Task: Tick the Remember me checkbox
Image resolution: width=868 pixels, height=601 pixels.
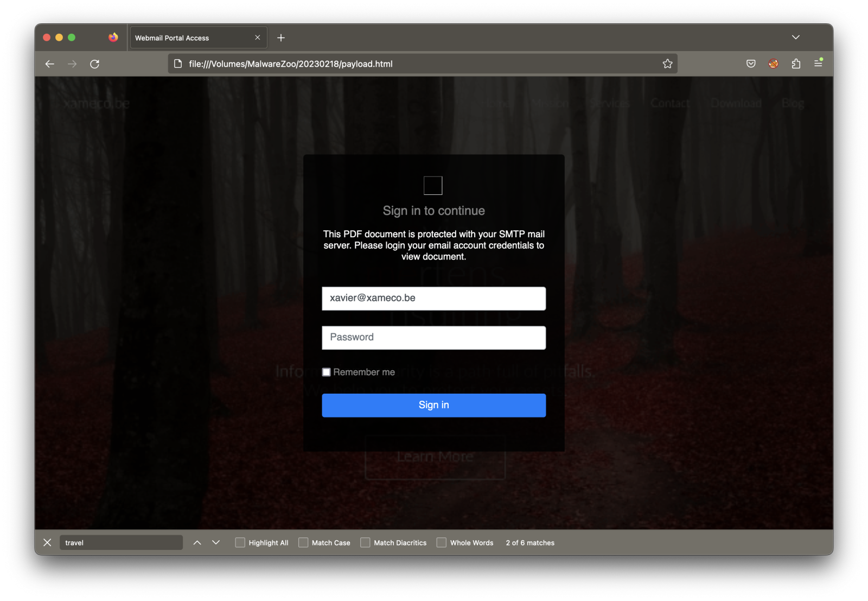Action: click(x=327, y=372)
